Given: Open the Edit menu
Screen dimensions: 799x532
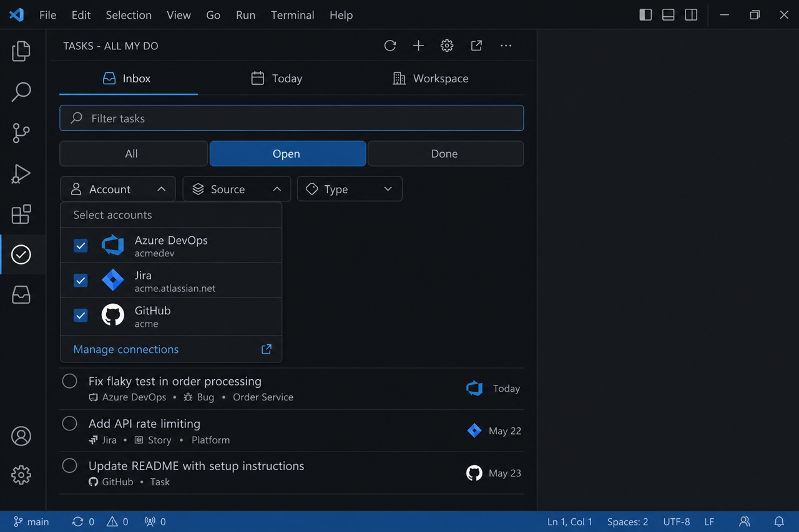Looking at the screenshot, I should [81, 15].
